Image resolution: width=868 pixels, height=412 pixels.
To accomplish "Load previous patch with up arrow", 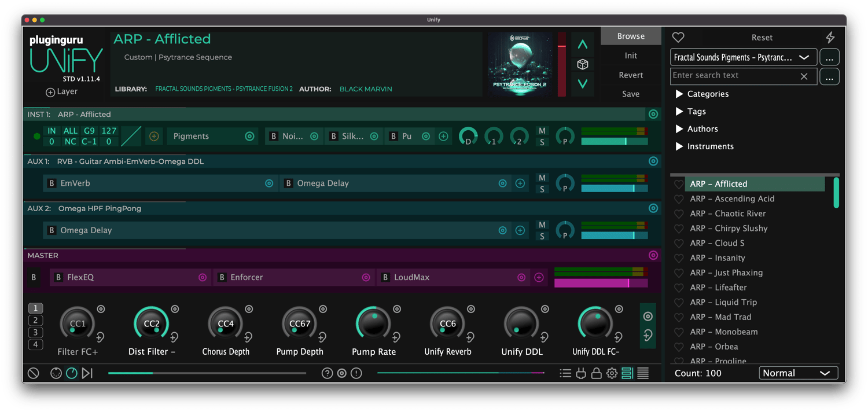I will (x=583, y=44).
